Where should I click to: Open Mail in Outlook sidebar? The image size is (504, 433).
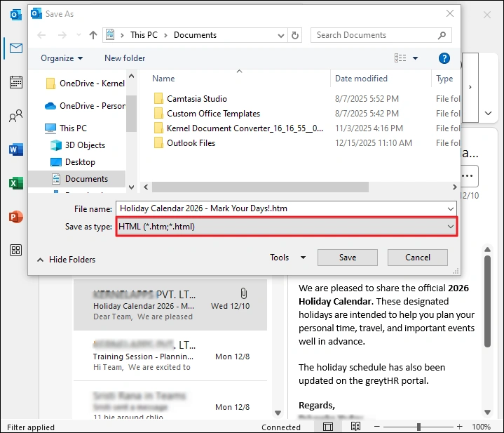tap(15, 48)
